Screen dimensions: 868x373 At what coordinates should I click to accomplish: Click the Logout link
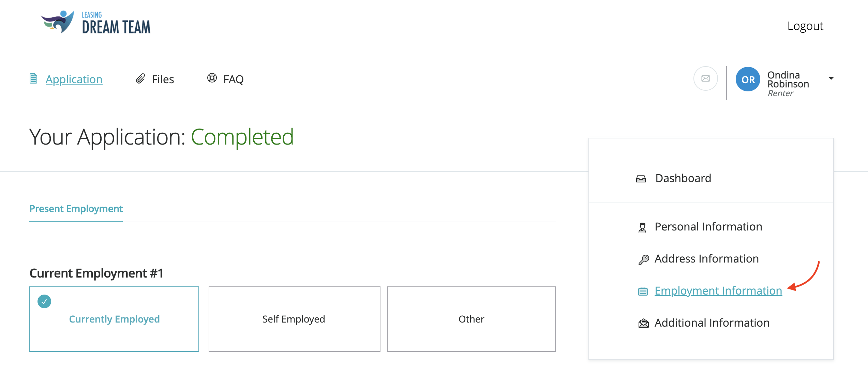click(805, 26)
